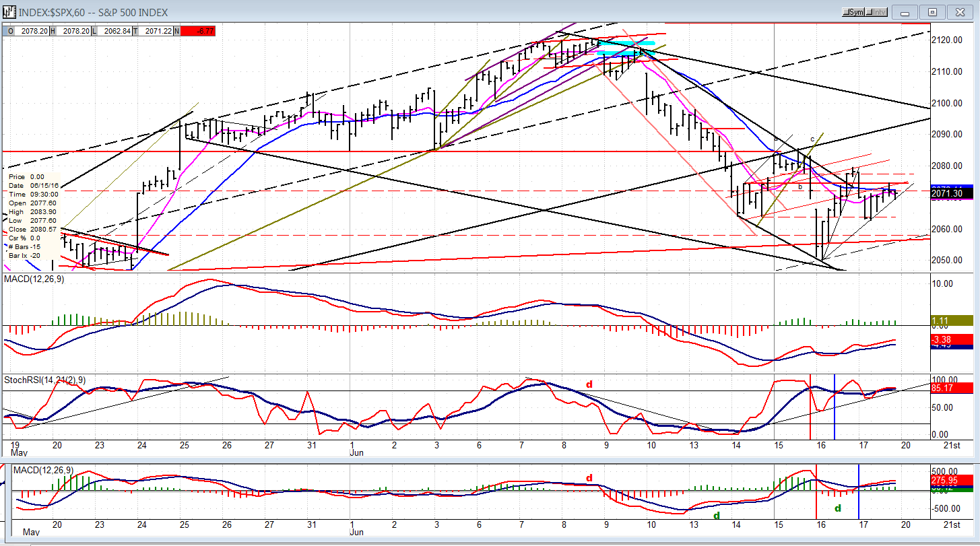Click the green 1.11 histogram value tag

pos(952,320)
